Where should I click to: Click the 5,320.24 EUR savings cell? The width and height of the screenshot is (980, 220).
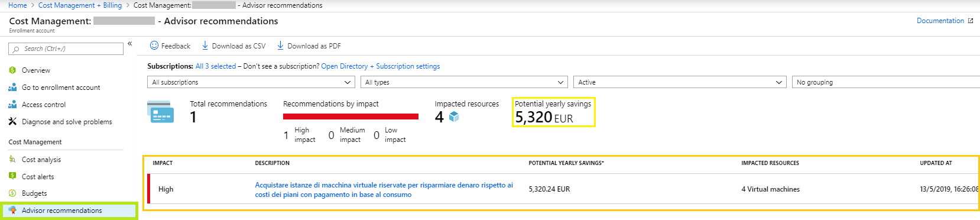tap(549, 189)
